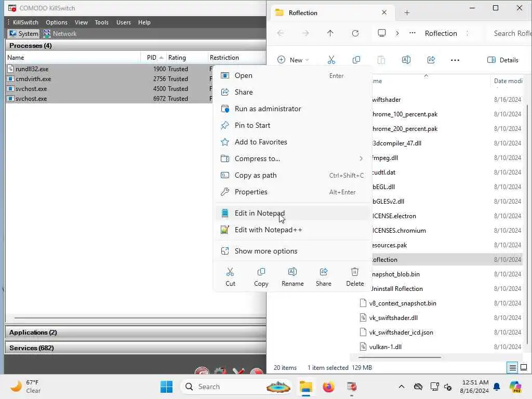This screenshot has width=532, height=399.
Task: Click Show more options
Action: [x=292, y=251]
